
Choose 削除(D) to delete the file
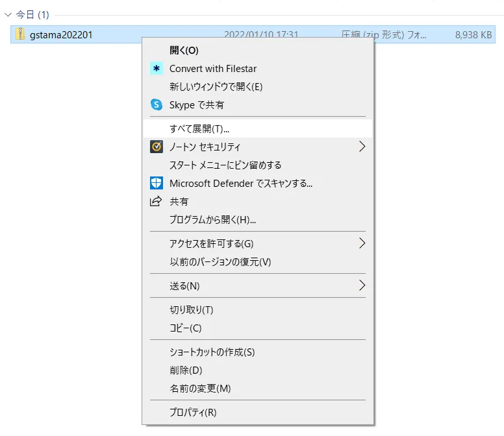pyautogui.click(x=186, y=370)
